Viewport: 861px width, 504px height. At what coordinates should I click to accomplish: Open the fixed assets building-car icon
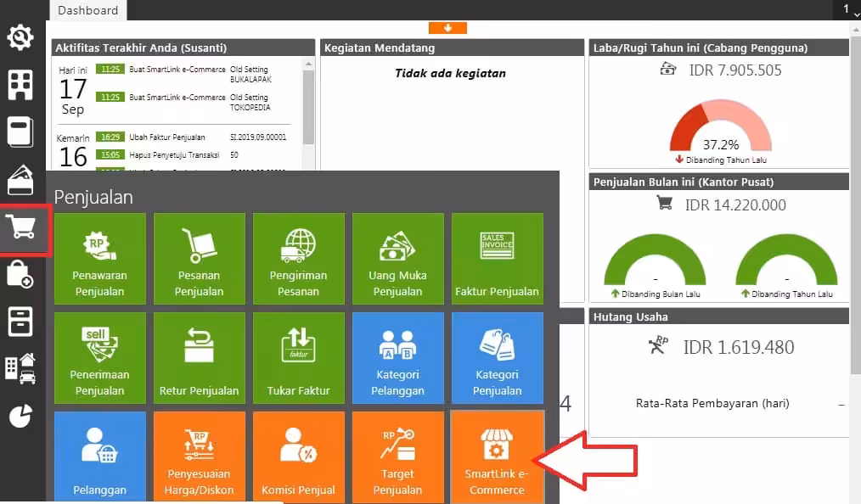click(x=20, y=368)
